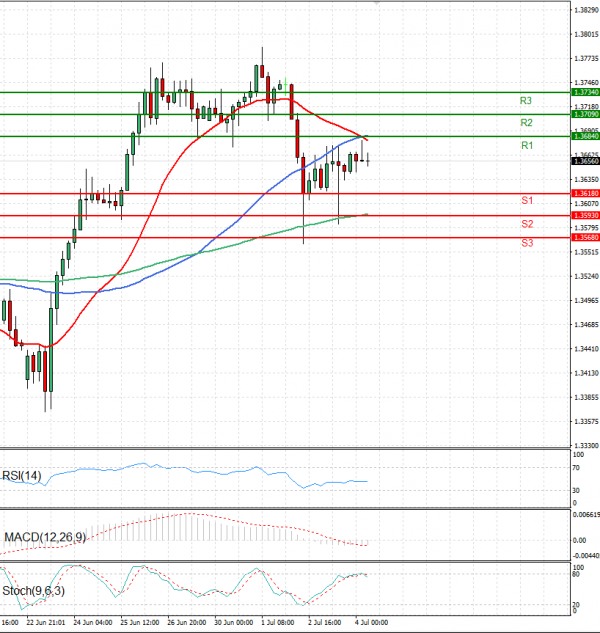Image resolution: width=600 pixels, height=633 pixels.
Task: Click the 30 Jun 00:00 time label
Action: [234, 623]
